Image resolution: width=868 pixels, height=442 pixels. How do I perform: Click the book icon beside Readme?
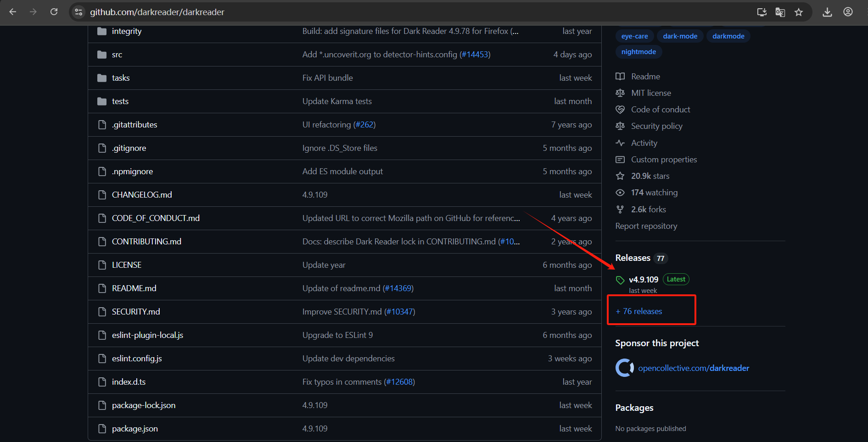pyautogui.click(x=620, y=77)
